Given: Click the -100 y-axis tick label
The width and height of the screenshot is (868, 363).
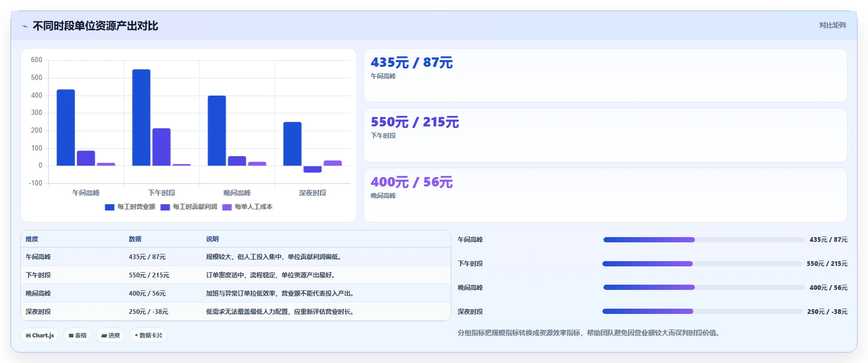Looking at the screenshot, I should point(36,183).
